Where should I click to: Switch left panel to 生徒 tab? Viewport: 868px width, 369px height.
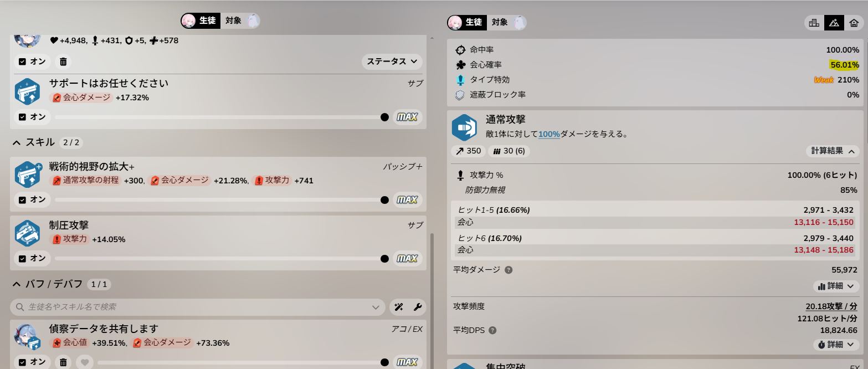200,20
